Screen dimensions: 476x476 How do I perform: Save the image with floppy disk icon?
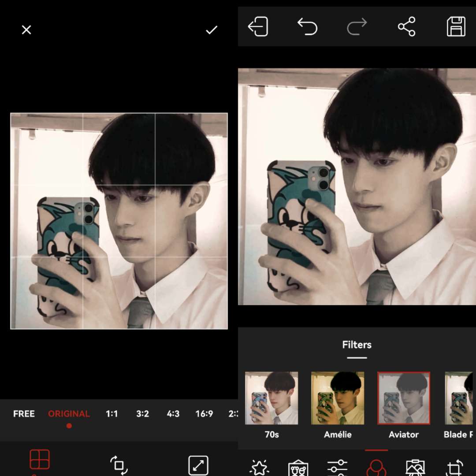[456, 27]
